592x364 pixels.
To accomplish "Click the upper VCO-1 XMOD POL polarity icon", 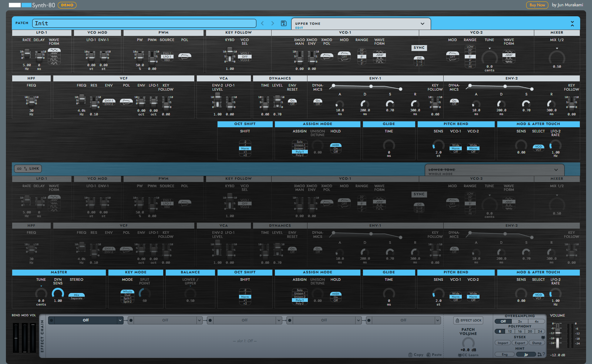I will 327,56.
